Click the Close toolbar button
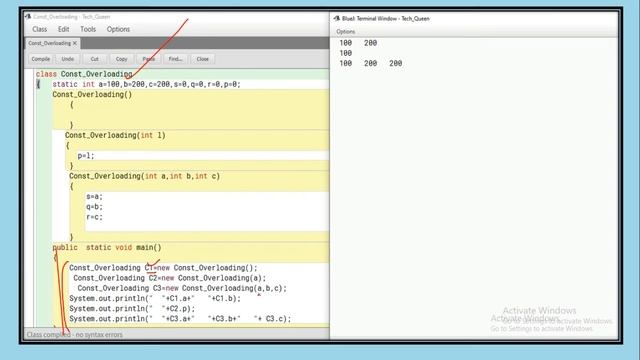This screenshot has height=360, width=640. [202, 59]
